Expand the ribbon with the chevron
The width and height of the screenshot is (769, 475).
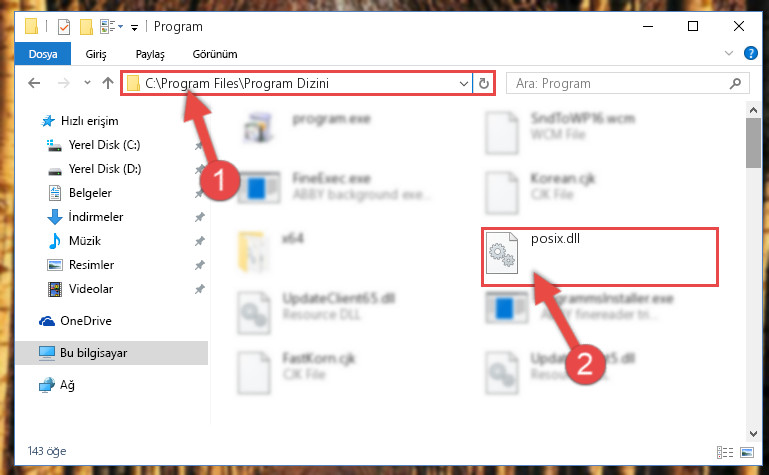point(728,53)
